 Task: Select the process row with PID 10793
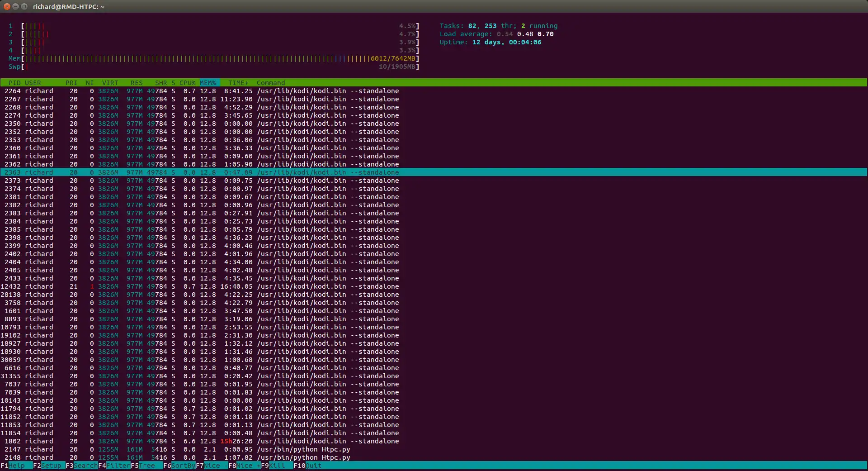pos(434,327)
